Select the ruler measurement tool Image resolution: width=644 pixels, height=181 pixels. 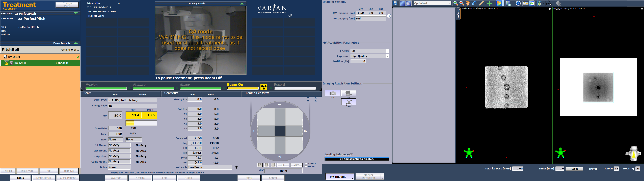[482, 3]
